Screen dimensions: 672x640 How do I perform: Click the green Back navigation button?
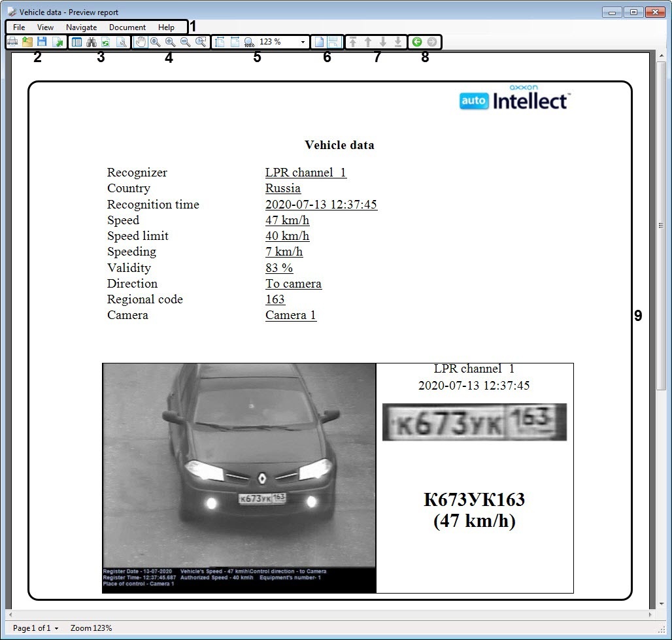tap(416, 42)
